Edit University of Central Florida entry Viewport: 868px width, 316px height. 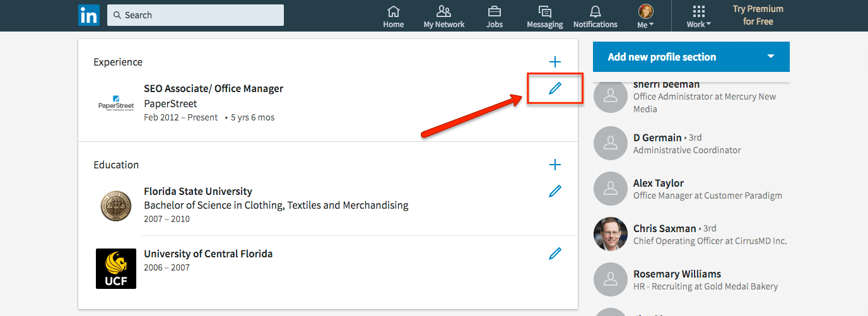pyautogui.click(x=555, y=254)
